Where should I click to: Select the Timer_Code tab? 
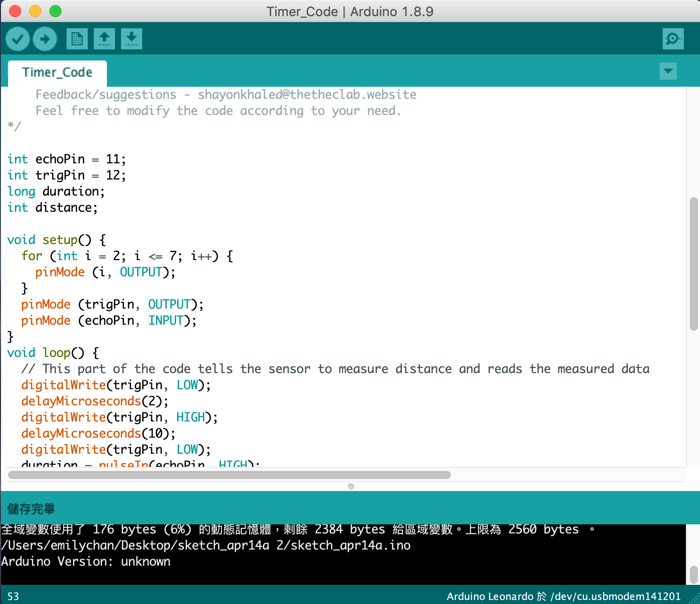pos(57,73)
